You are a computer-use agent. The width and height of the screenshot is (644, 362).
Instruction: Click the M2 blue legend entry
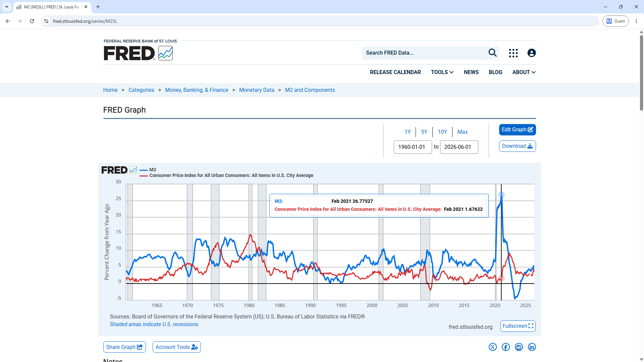(x=148, y=170)
